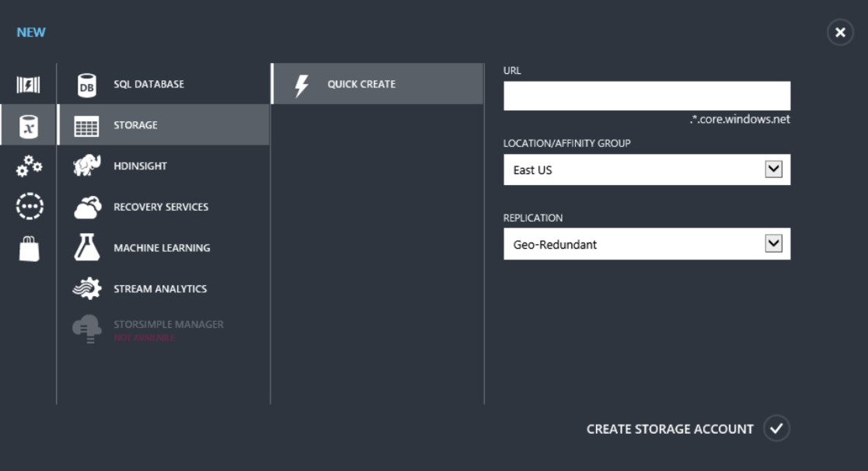The width and height of the screenshot is (868, 471).
Task: Click the red Not Available status text
Action: pos(145,337)
